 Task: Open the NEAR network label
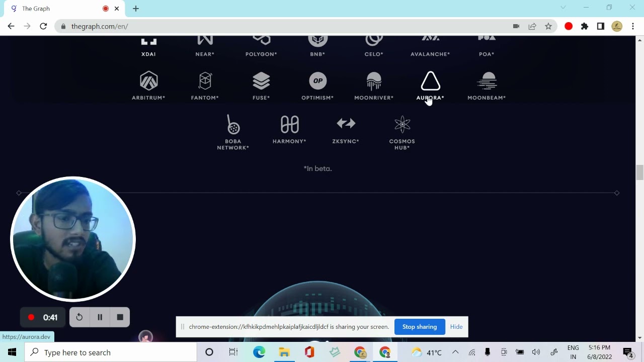205,54
